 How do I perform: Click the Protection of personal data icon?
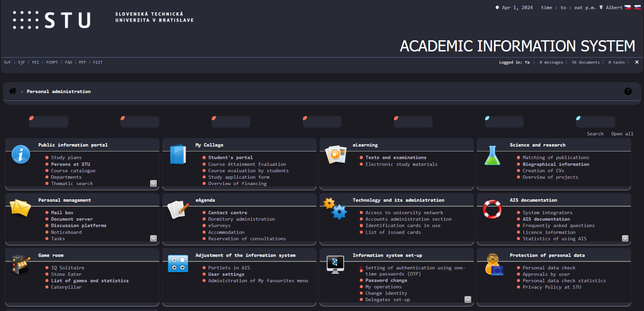[494, 264]
